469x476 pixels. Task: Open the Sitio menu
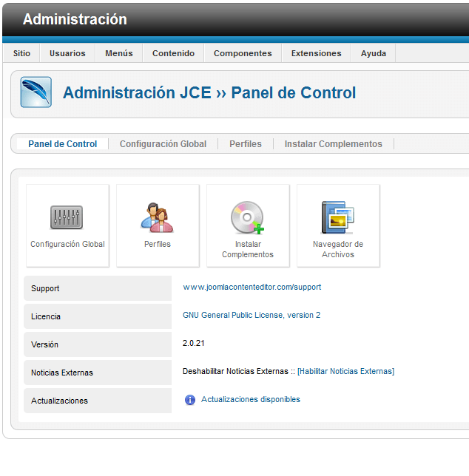pos(21,53)
